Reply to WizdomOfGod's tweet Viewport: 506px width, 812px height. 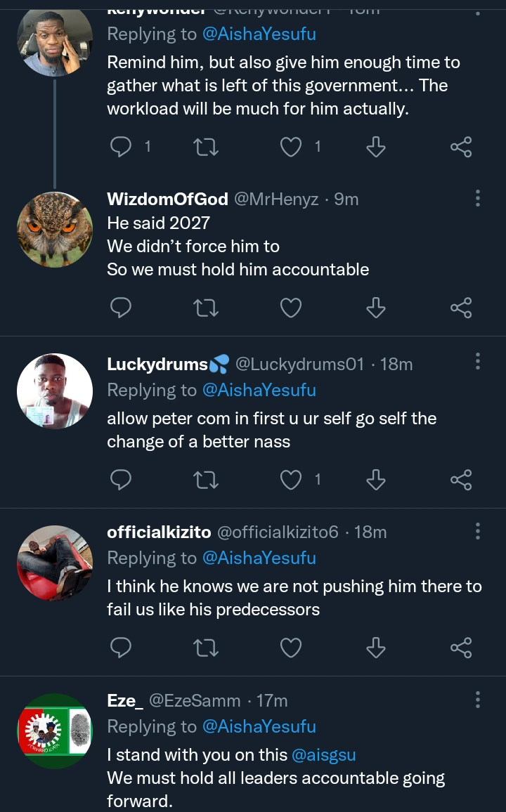(122, 308)
